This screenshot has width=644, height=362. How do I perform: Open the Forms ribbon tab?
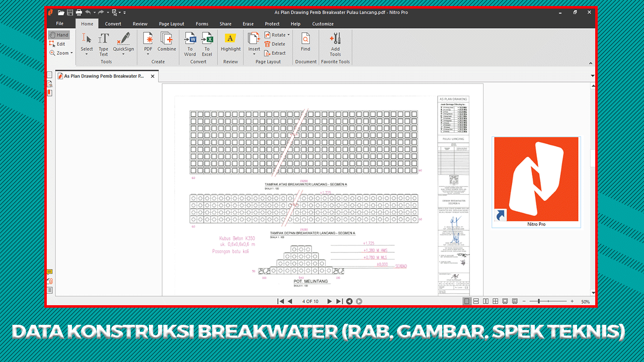point(202,24)
